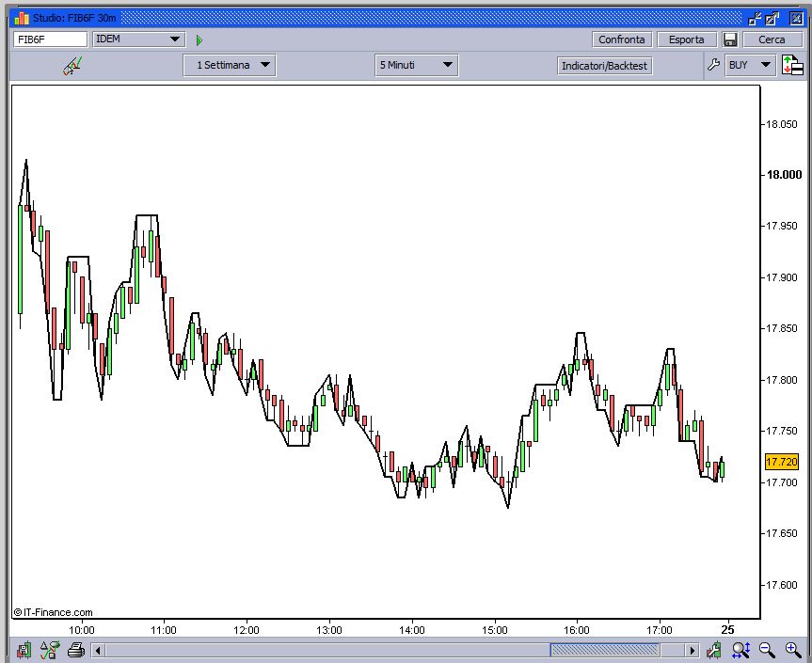Click the 12:00 time axis label
This screenshot has height=663, width=812.
tap(247, 630)
